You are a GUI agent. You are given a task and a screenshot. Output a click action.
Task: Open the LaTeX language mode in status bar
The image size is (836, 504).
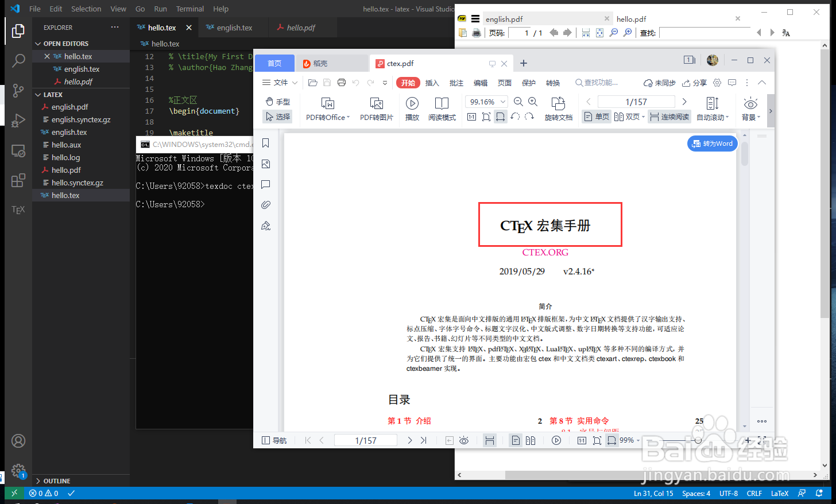click(x=780, y=493)
